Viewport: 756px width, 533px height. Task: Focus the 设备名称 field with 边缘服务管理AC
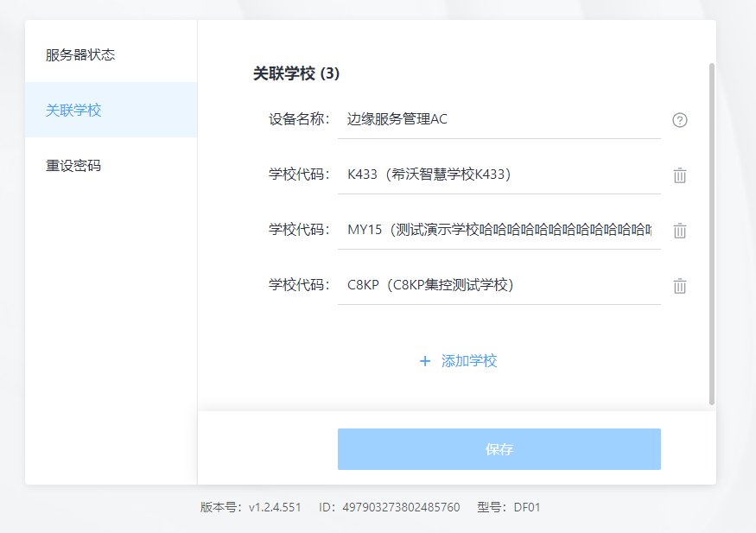tap(499, 119)
